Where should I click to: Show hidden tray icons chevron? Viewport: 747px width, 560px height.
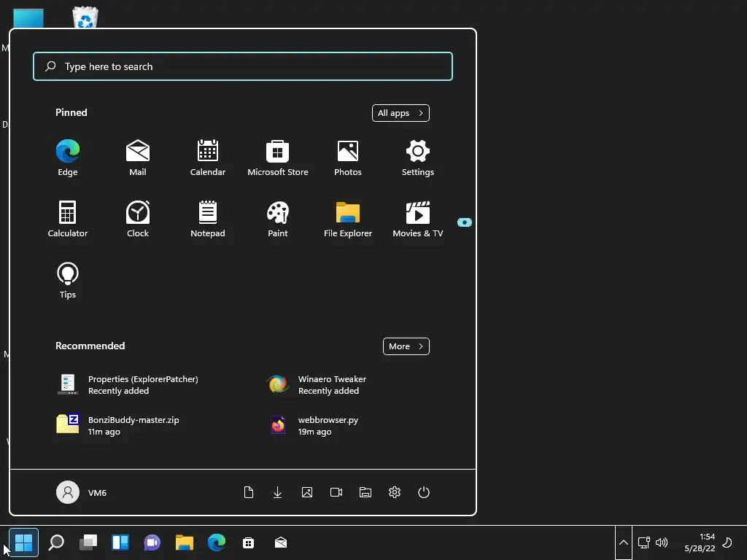pos(624,542)
